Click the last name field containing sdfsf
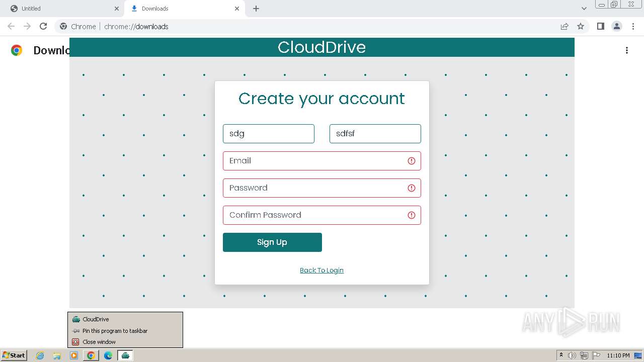Screen dimensions: 644x362 pyautogui.click(x=375, y=134)
